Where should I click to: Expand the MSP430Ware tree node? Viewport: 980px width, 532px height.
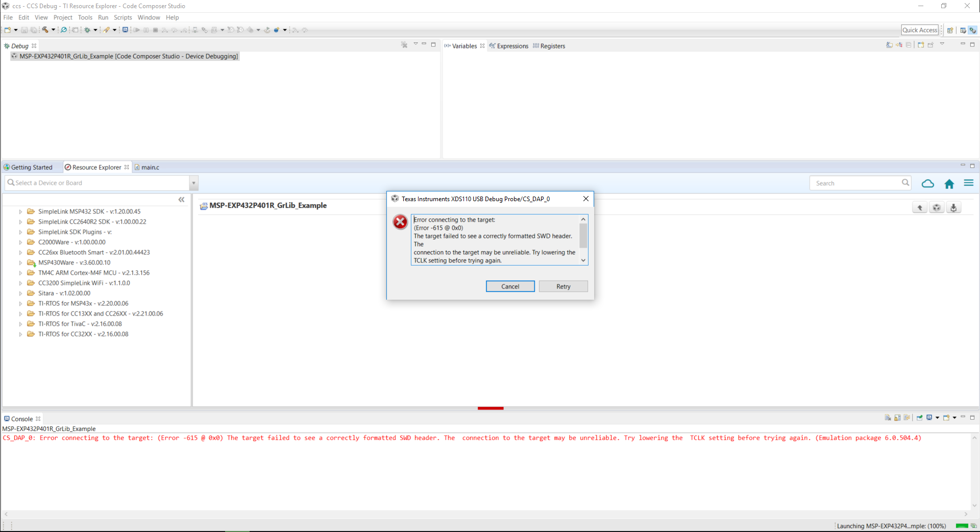click(x=20, y=262)
